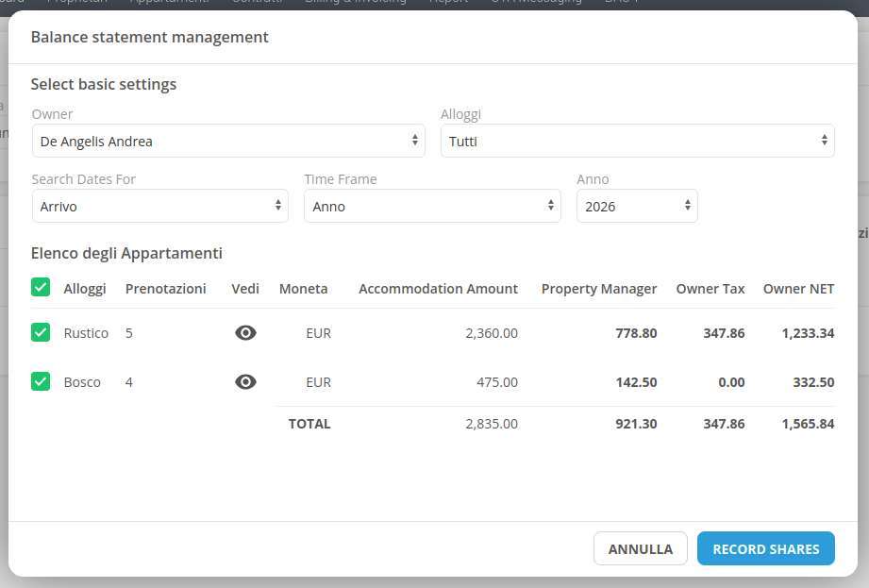View Bosco bookings via eye icon

245,382
